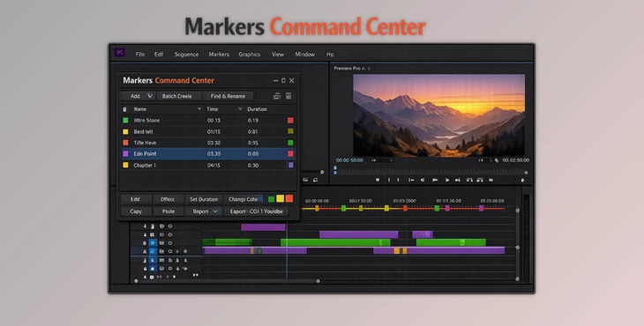This screenshot has height=326, width=644.
Task: Click the 00:00:50:00 current timecode in monitor
Action: (349, 160)
